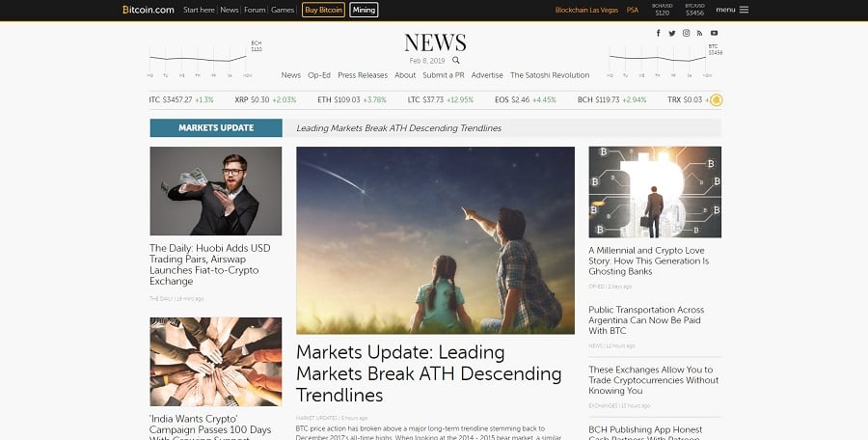Open the stargazing featured article image
Viewport: 868px width, 440px height.
pyautogui.click(x=435, y=239)
